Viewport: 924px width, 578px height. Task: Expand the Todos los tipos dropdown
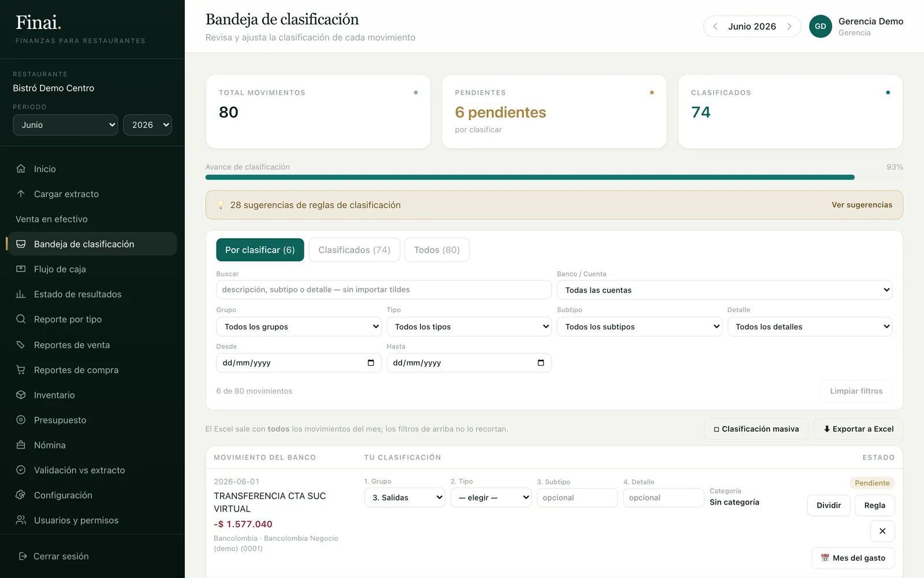coord(469,327)
